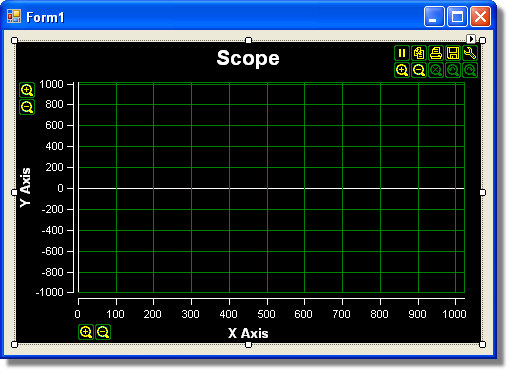Click the Y axis value -1000
The width and height of the screenshot is (510, 372).
pyautogui.click(x=50, y=292)
